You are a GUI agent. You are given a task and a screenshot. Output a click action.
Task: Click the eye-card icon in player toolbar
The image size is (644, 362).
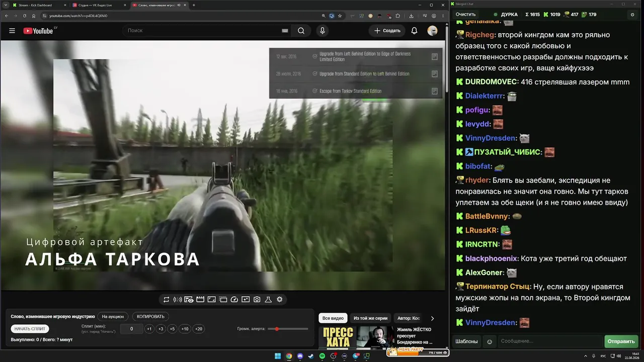189,300
